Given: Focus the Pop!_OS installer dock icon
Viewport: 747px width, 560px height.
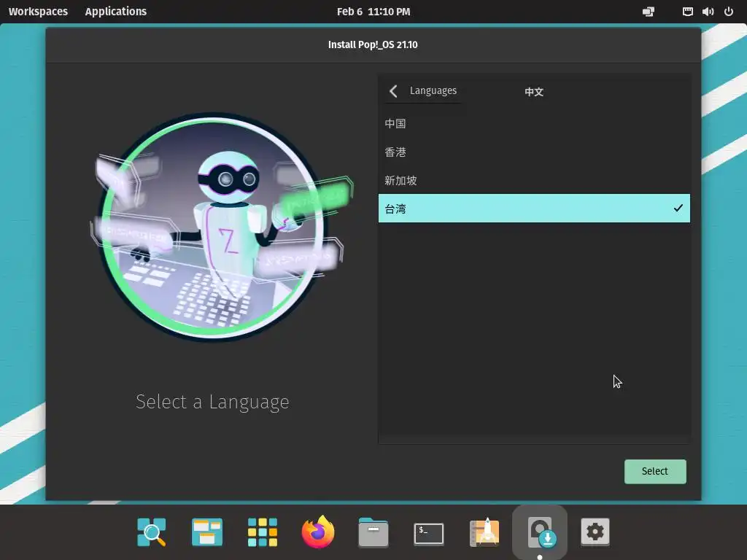Looking at the screenshot, I should pos(540,532).
